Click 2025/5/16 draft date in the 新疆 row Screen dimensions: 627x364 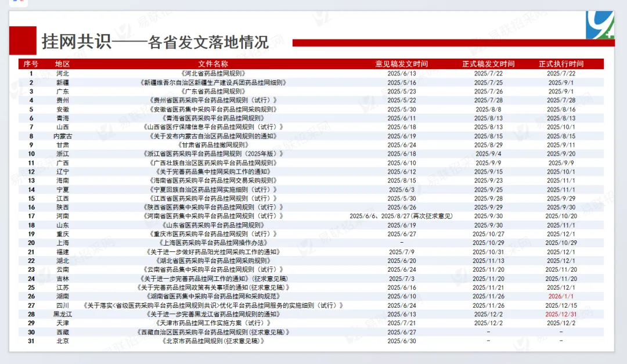(x=402, y=82)
